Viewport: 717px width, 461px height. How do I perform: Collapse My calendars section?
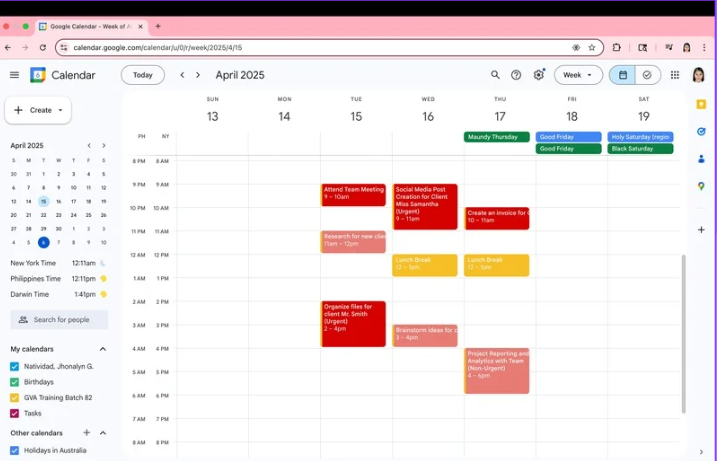tap(103, 349)
